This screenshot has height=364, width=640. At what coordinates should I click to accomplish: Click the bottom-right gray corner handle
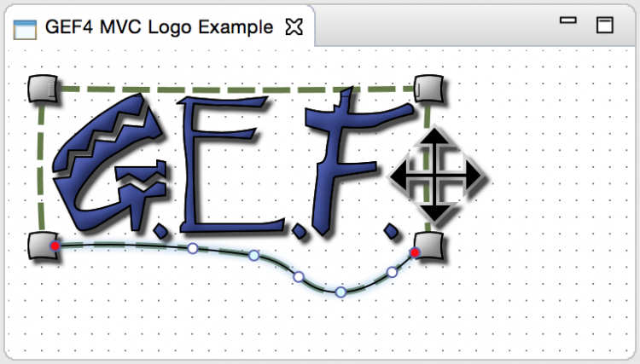click(429, 246)
